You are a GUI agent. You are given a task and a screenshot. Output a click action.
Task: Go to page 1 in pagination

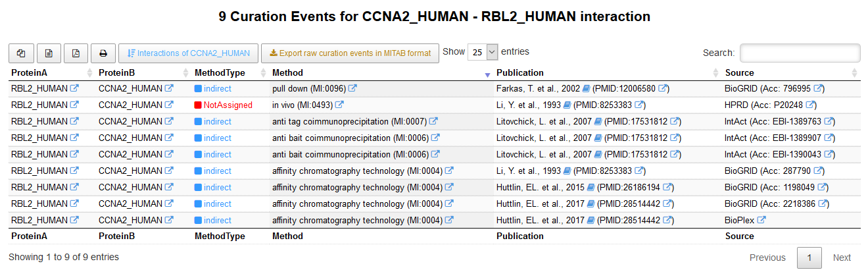coord(809,258)
